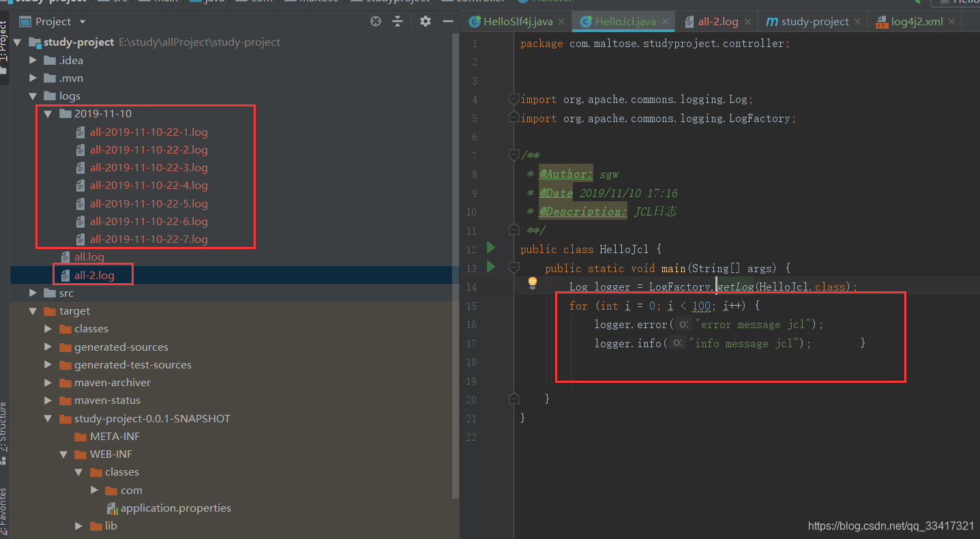980x539 pixels.
Task: Select all-2.log in project tree
Action: click(x=94, y=275)
